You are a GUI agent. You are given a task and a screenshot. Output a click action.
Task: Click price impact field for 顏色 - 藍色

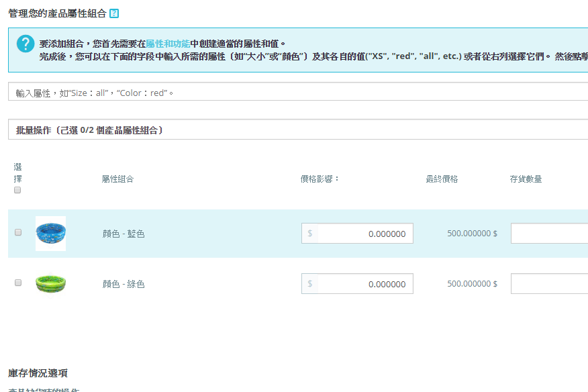[x=364, y=234]
